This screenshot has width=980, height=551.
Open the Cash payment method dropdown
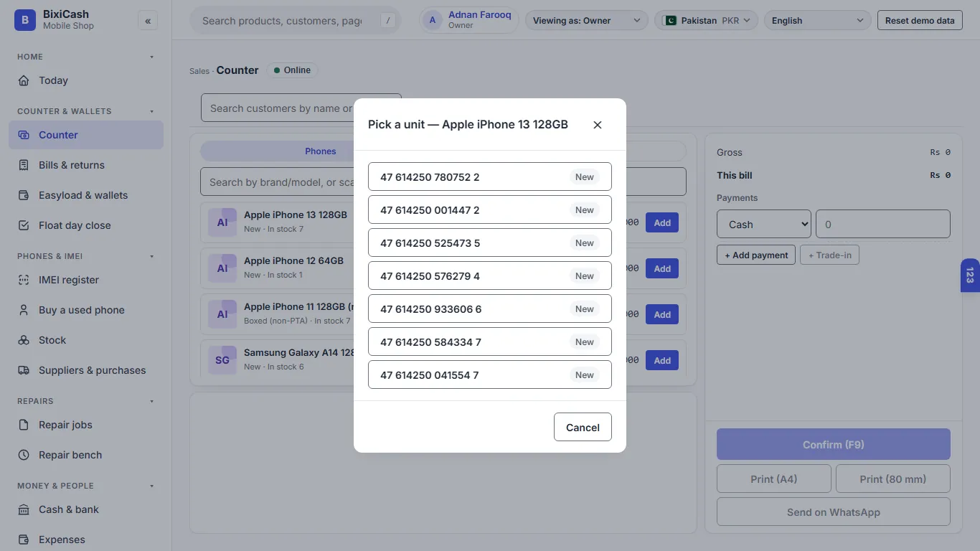point(764,224)
